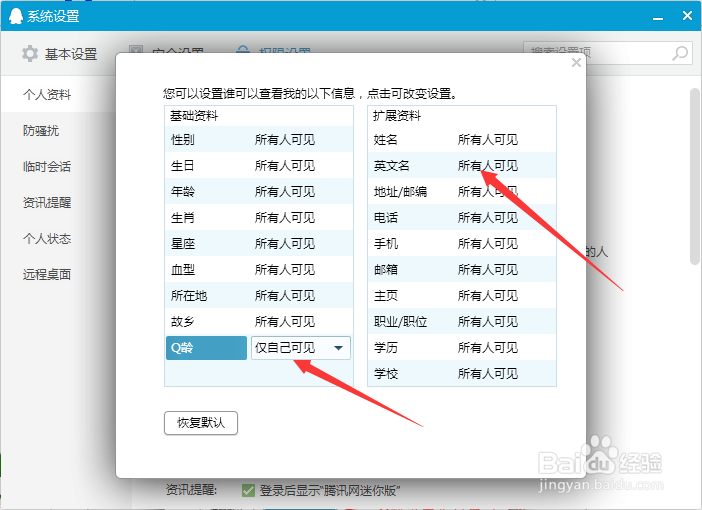702x510 pixels.
Task: Change 星座 visibility setting
Action: 285,244
